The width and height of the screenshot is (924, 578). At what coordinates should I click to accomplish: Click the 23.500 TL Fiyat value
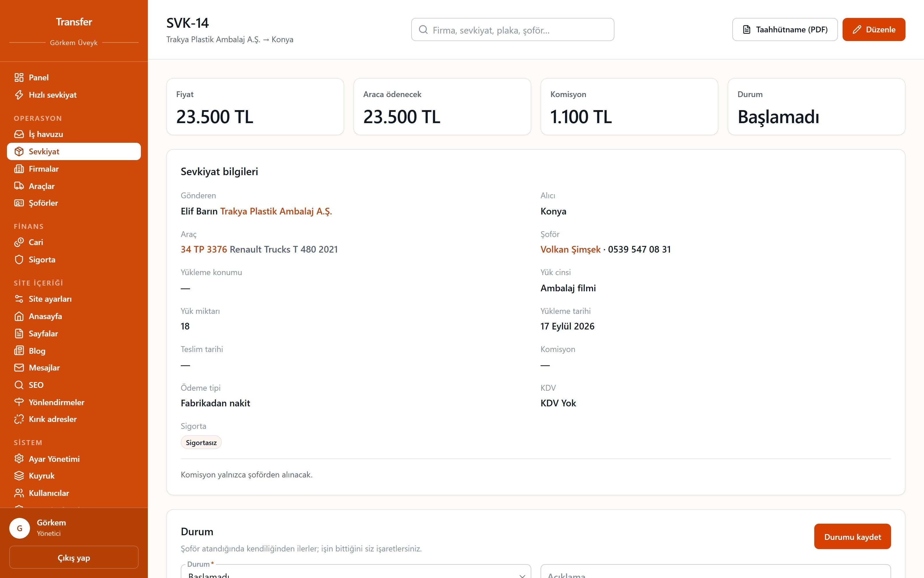click(x=215, y=116)
